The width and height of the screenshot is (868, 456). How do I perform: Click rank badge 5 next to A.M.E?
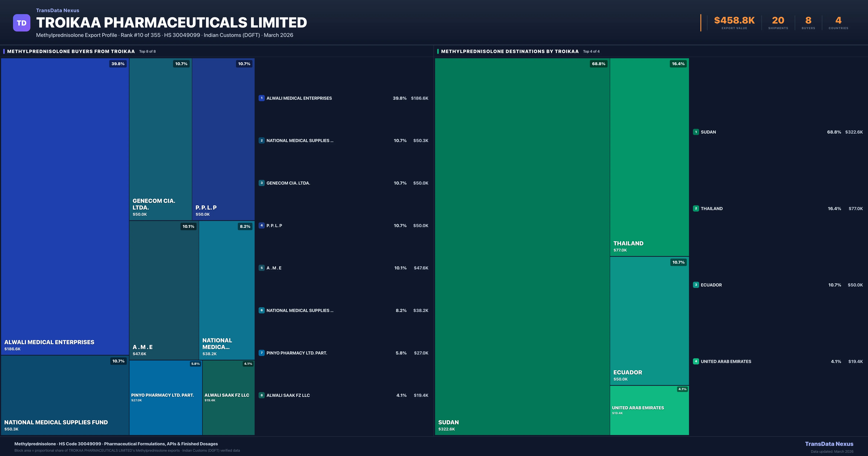tap(261, 268)
